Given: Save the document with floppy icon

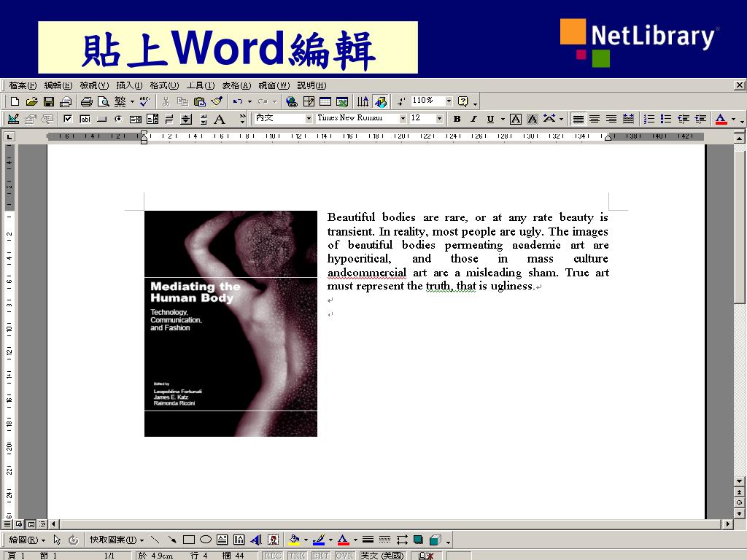Looking at the screenshot, I should click(x=49, y=101).
